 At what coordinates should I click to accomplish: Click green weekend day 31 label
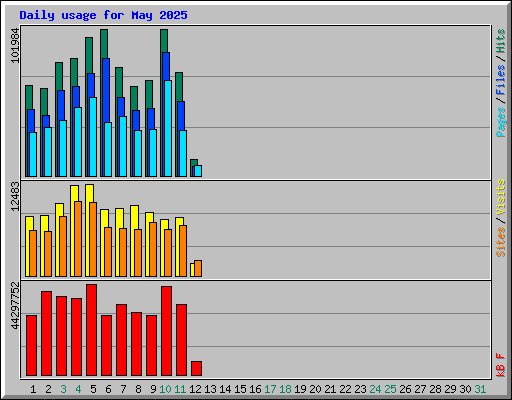480,389
